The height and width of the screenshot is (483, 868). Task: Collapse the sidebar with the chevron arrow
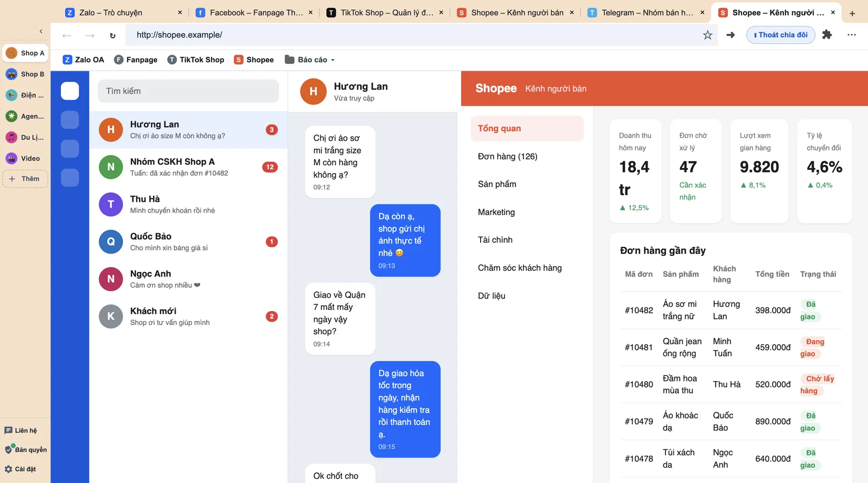point(41,31)
